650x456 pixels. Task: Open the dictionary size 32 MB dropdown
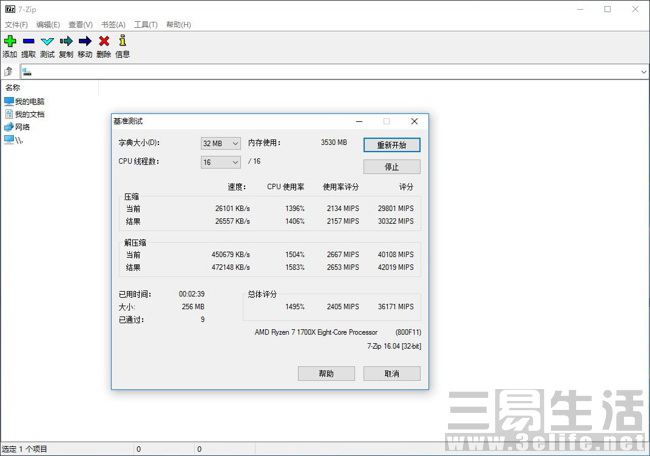[x=221, y=143]
